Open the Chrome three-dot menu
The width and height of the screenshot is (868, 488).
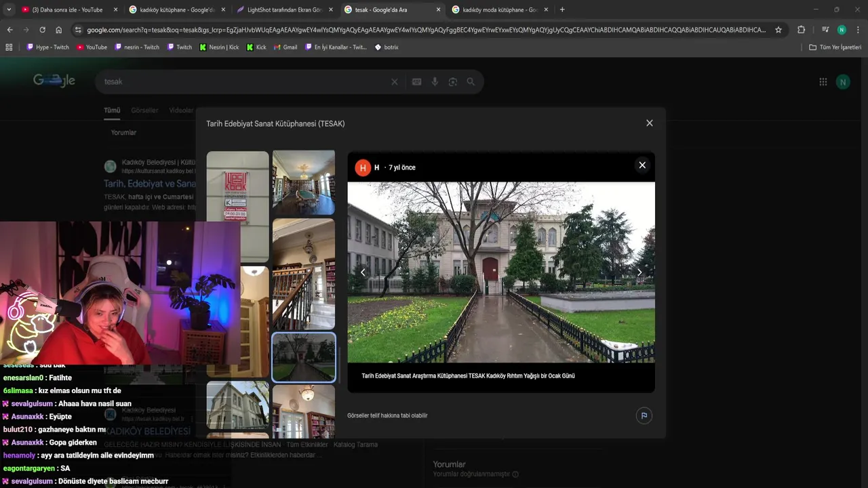click(858, 30)
